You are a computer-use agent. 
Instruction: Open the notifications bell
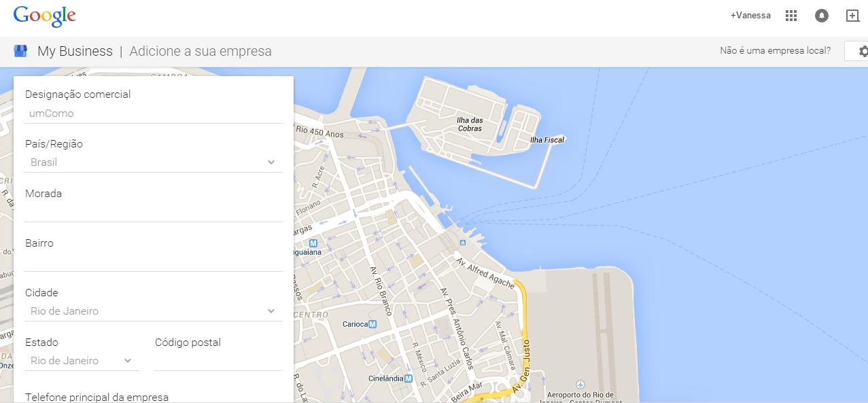tap(821, 16)
